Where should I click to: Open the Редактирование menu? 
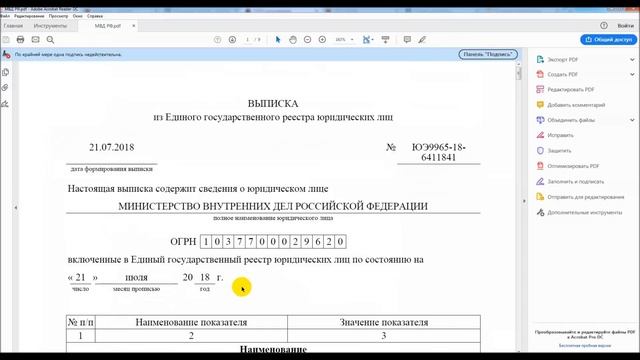point(29,16)
